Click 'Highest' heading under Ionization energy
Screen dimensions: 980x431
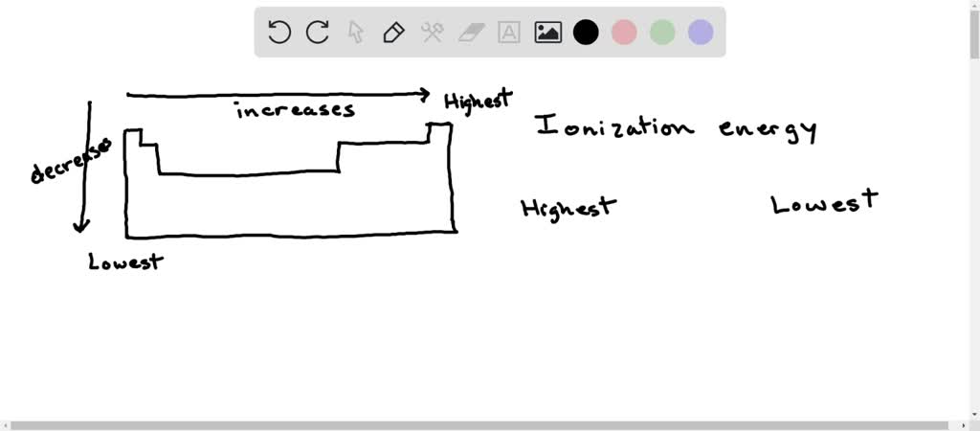click(x=568, y=208)
